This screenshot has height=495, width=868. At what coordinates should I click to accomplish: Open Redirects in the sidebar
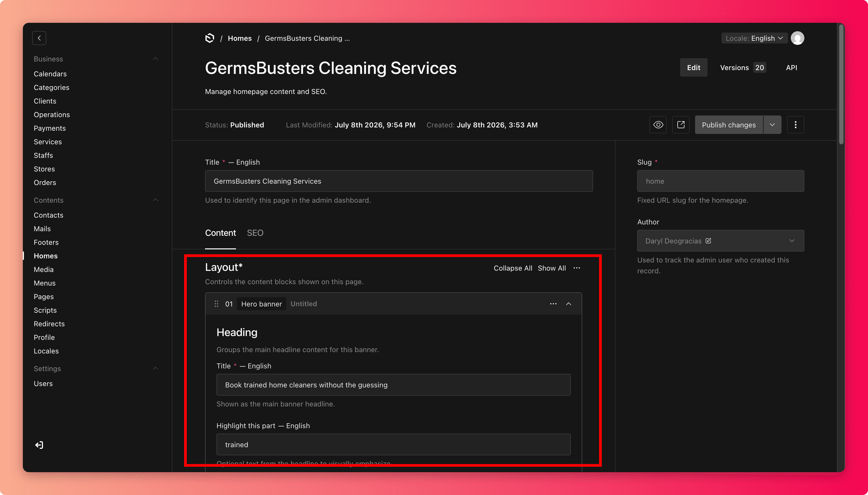pos(49,324)
